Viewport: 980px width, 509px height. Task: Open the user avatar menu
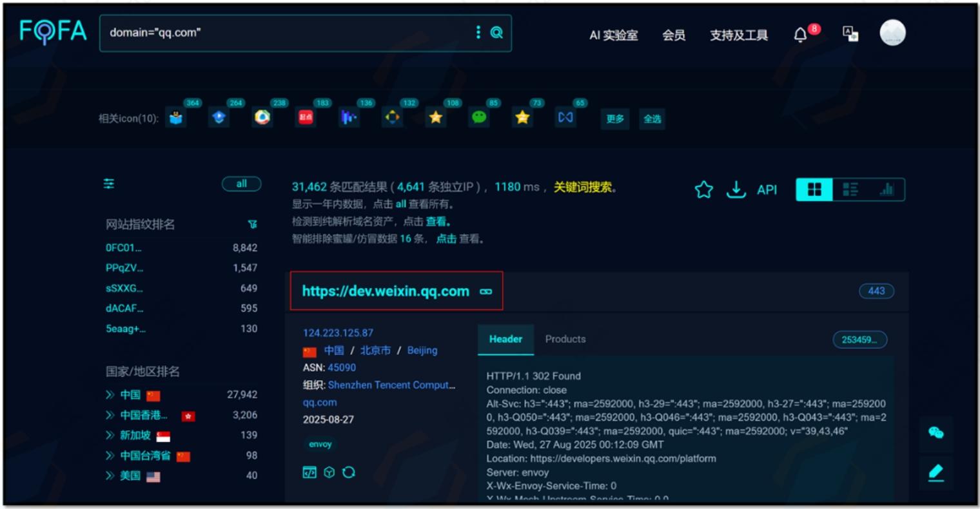(x=892, y=33)
